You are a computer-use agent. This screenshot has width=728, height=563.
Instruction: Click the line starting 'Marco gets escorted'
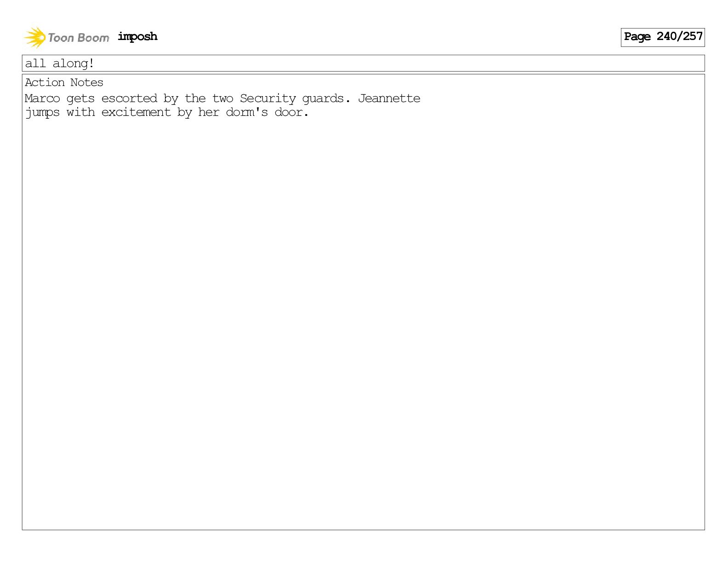(222, 98)
